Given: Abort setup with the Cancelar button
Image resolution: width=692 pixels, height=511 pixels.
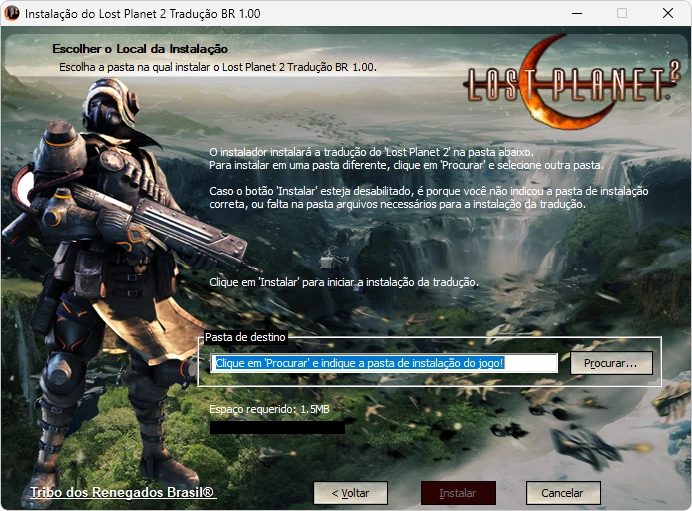Looking at the screenshot, I should 562,493.
